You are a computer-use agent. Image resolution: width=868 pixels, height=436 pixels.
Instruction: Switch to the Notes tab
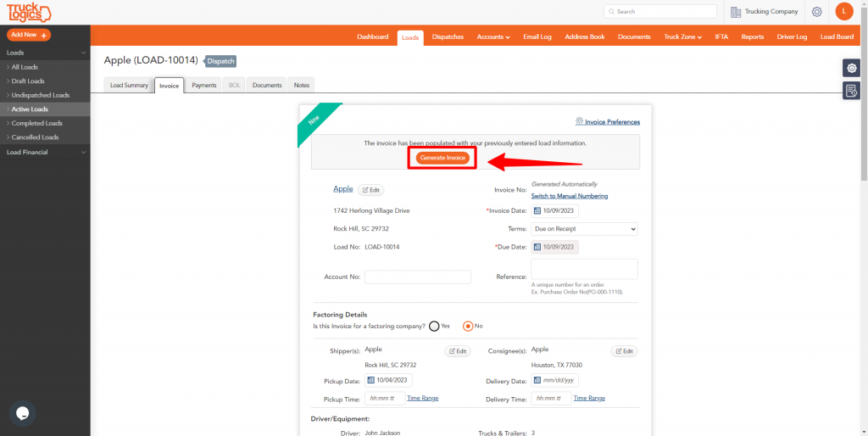pos(302,86)
